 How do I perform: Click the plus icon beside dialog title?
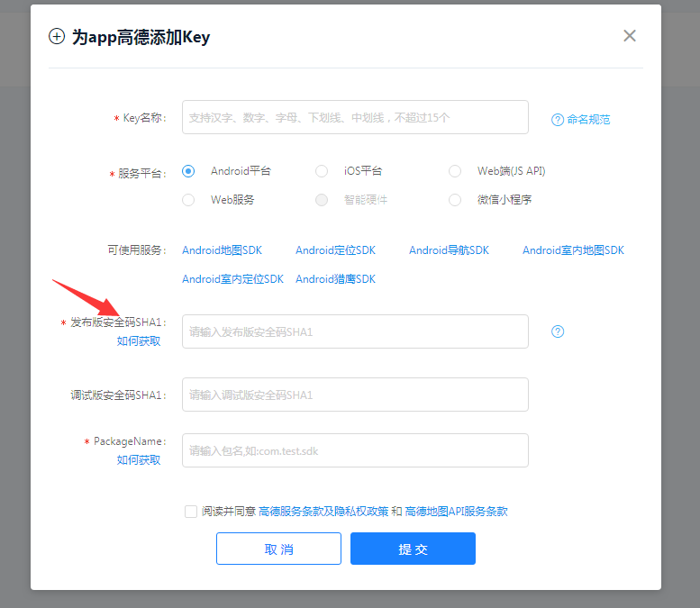click(57, 36)
